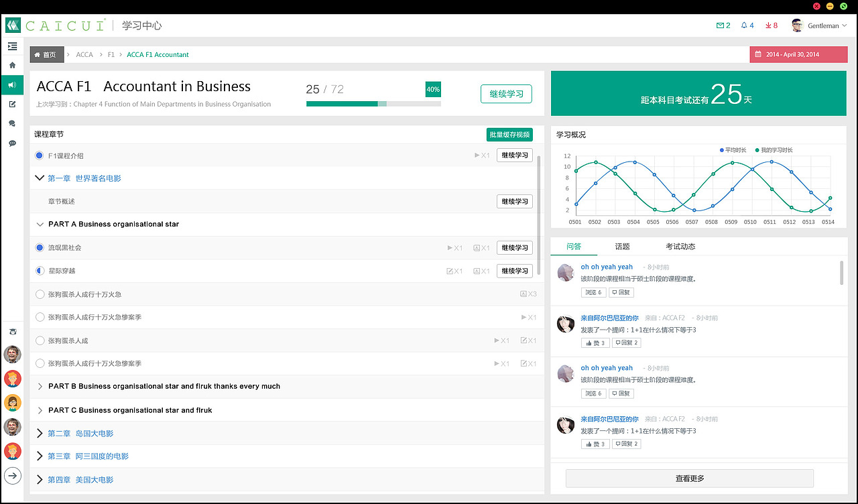858x504 pixels.
Task: Select radio button for 张狗蛋杀人成
Action: [x=40, y=340]
